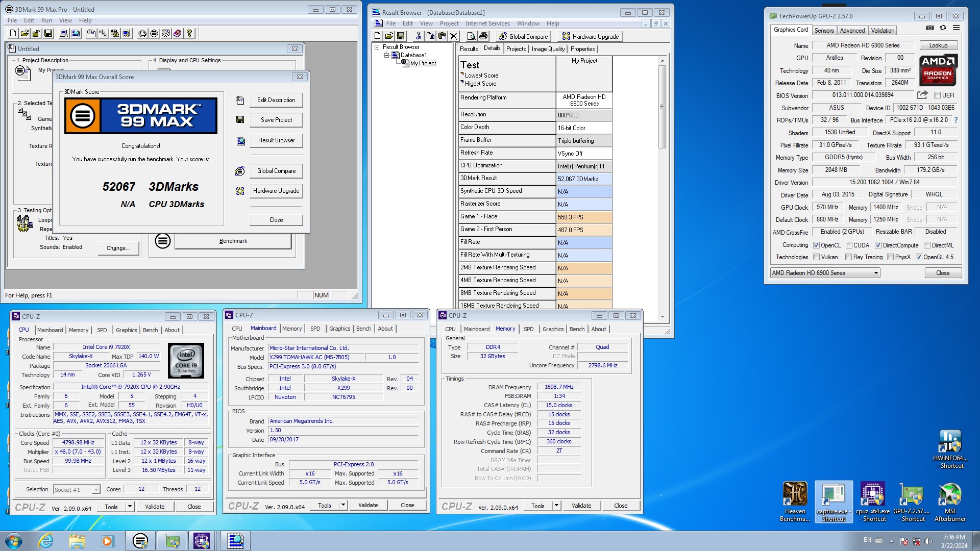
Task: Click the Open folder icon in 3DMark toolbar
Action: pos(25,34)
